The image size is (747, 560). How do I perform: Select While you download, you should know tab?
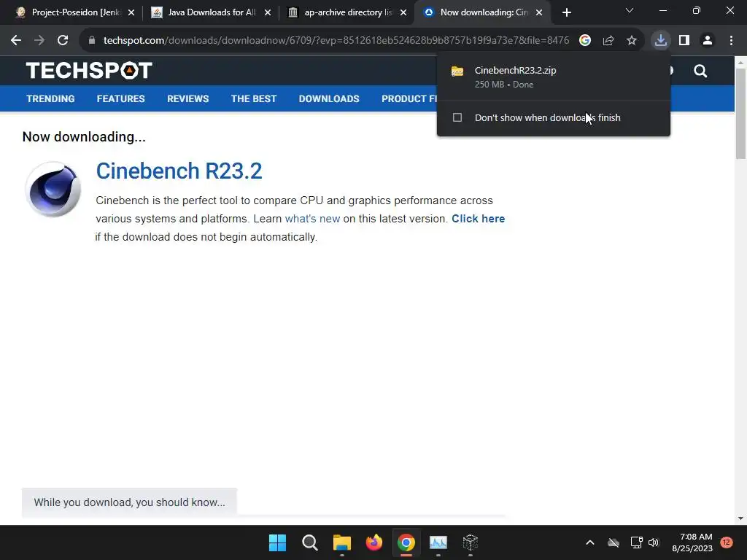(x=129, y=502)
